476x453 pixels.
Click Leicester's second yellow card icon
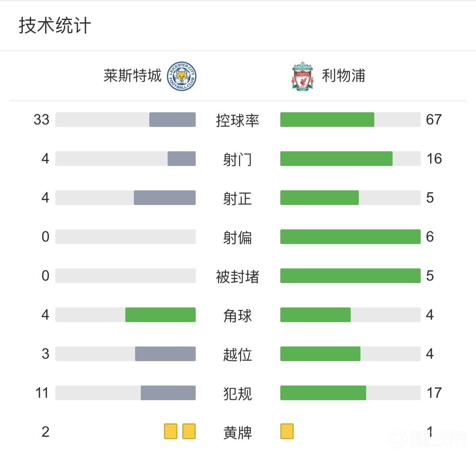click(x=189, y=431)
